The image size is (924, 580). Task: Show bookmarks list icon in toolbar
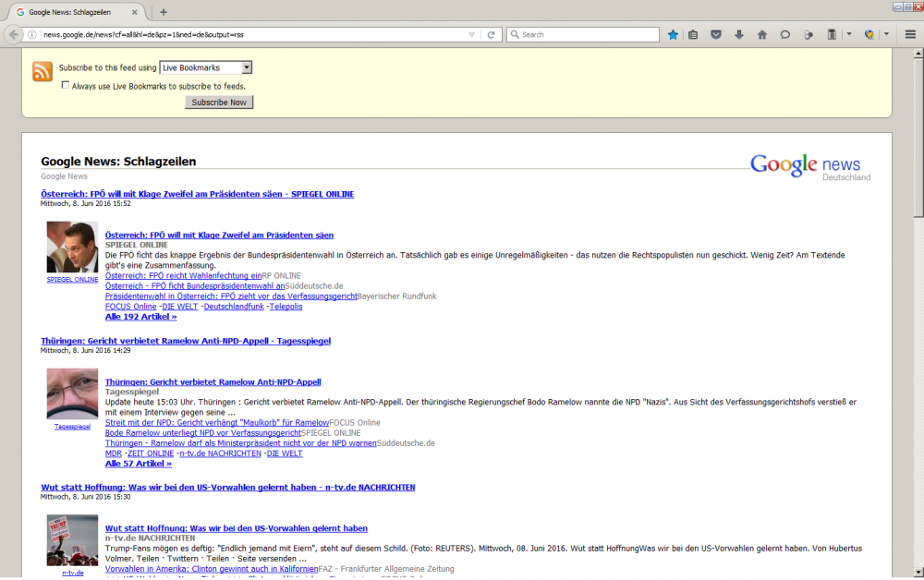(693, 35)
